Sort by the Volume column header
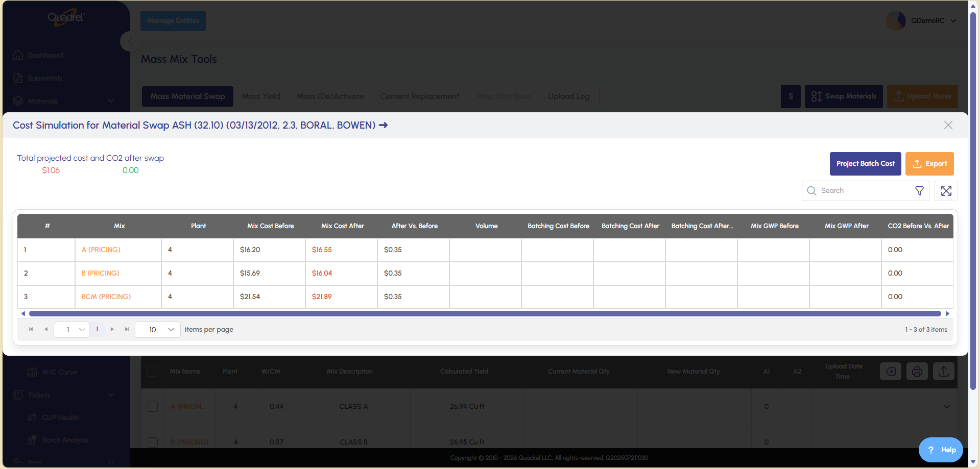This screenshot has height=469, width=980. coord(487,226)
